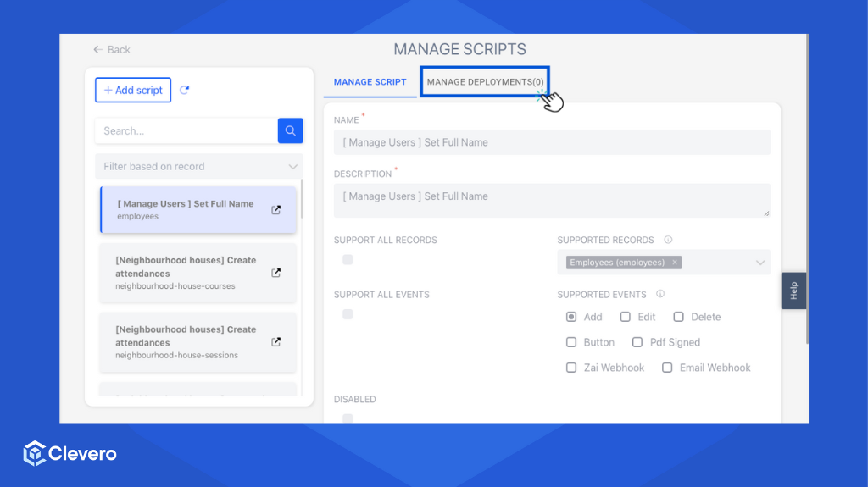
Task: Open the Help side tab
Action: pyautogui.click(x=793, y=291)
